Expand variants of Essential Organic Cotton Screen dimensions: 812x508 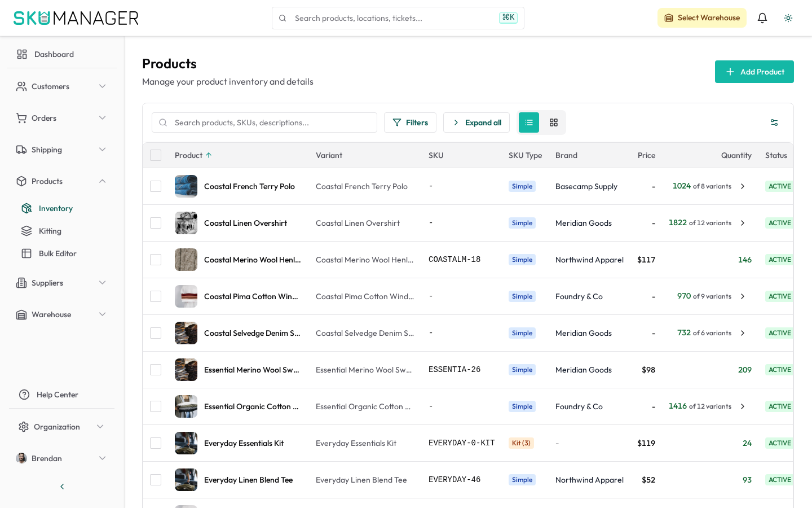pyautogui.click(x=743, y=406)
